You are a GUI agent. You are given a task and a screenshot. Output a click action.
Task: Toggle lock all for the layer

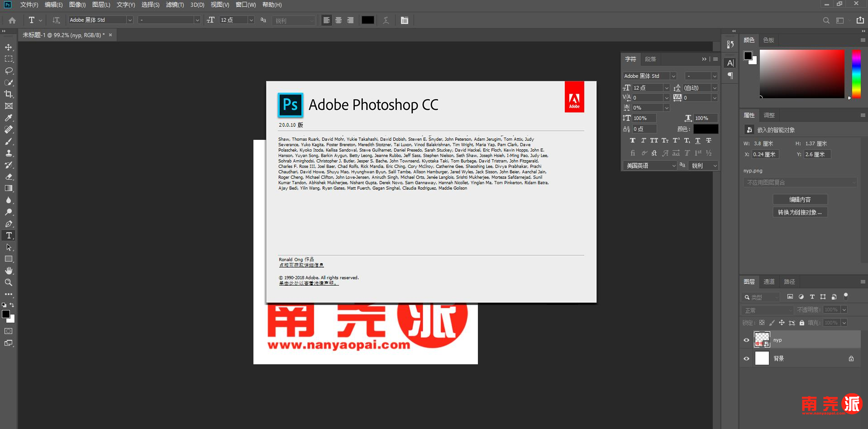802,323
